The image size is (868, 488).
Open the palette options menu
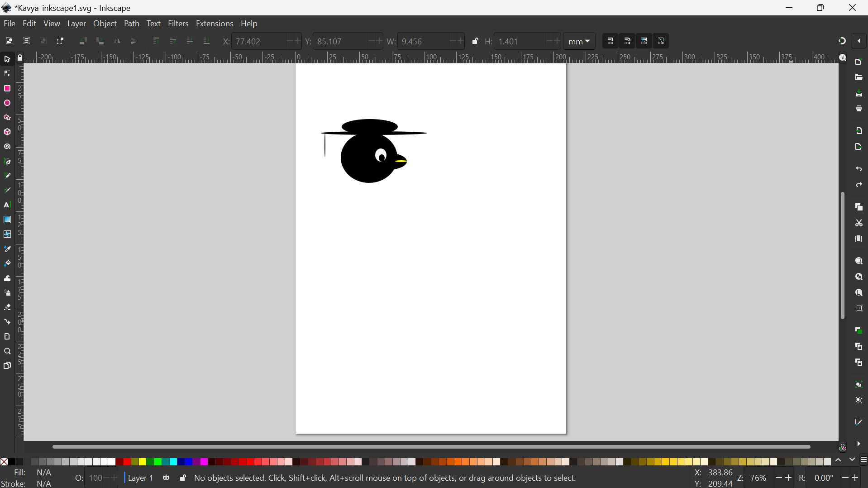click(863, 460)
